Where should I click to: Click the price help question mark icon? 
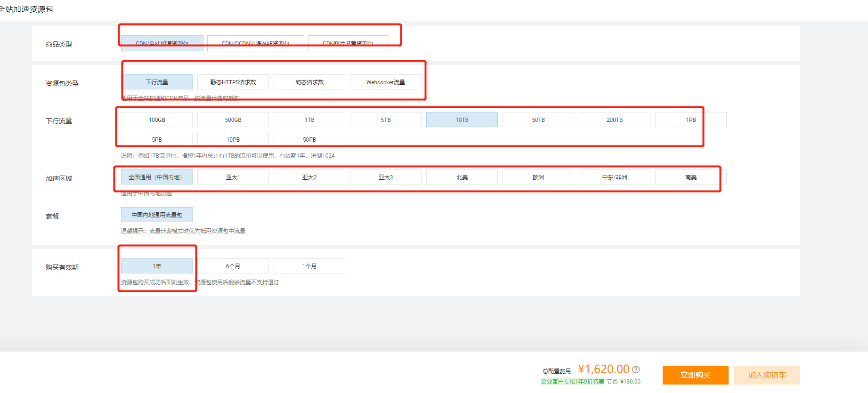coord(636,369)
